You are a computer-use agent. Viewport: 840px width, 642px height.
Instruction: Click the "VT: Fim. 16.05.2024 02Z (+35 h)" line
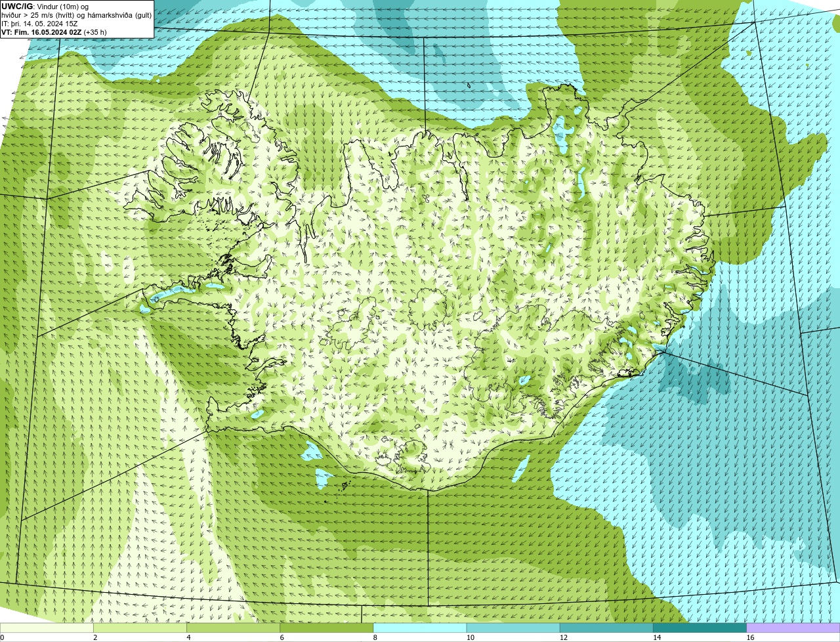tap(54, 32)
